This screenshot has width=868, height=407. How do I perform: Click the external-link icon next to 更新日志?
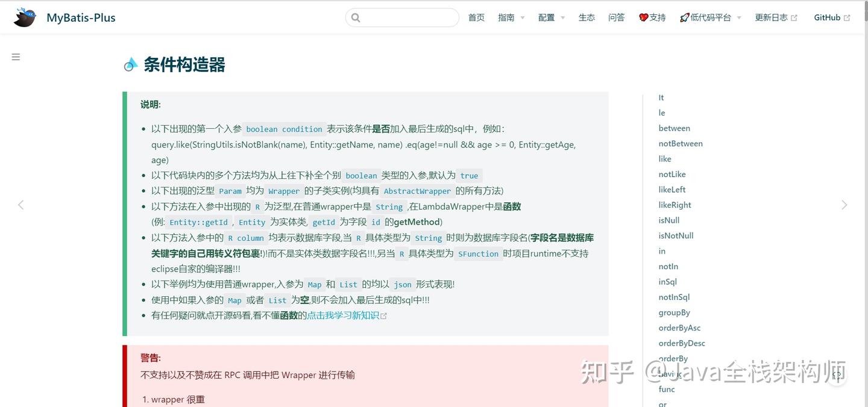pos(795,17)
